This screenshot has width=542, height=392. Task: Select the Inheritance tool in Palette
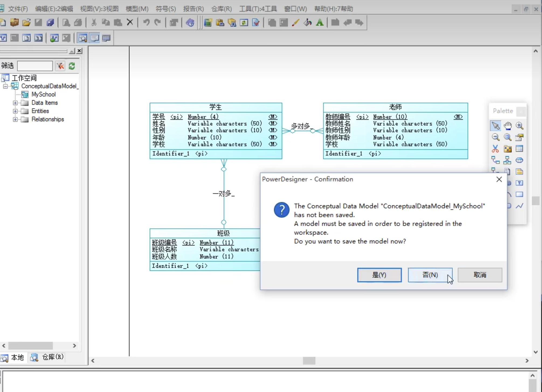click(x=507, y=160)
